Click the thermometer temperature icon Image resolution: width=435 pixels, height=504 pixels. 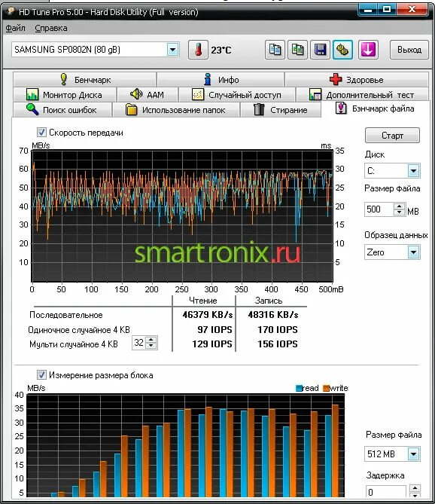pos(198,50)
